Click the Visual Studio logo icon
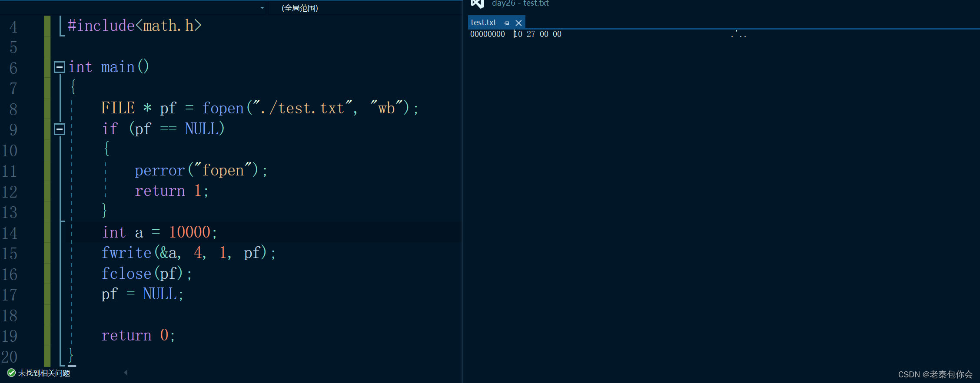 click(478, 3)
